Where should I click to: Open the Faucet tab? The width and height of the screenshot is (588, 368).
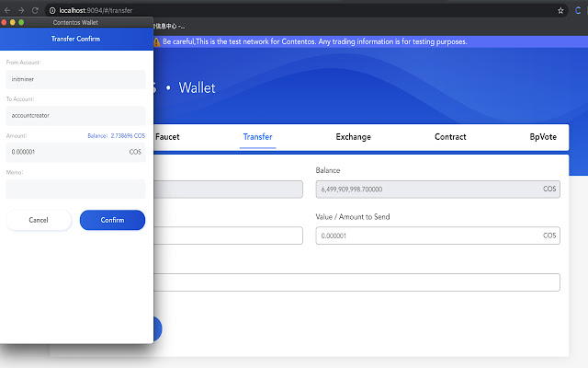167,137
